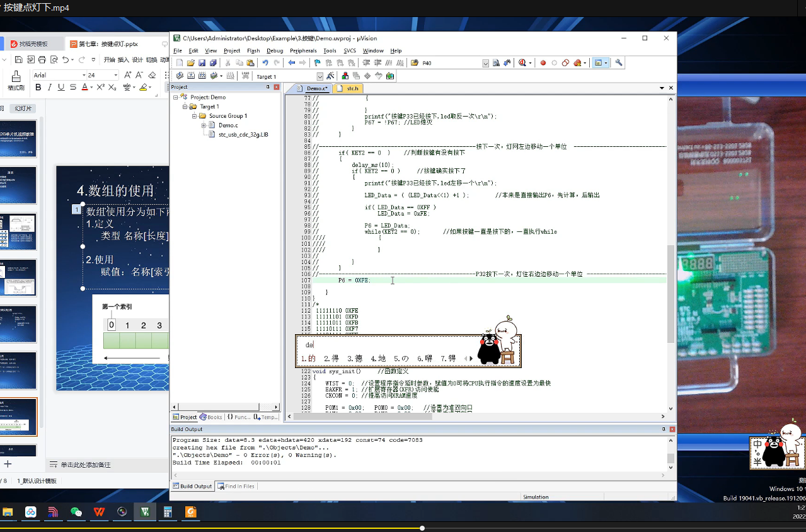Viewport: 806px width, 532px height.
Task: Toggle Superscript in WPS toolbar
Action: (100, 88)
